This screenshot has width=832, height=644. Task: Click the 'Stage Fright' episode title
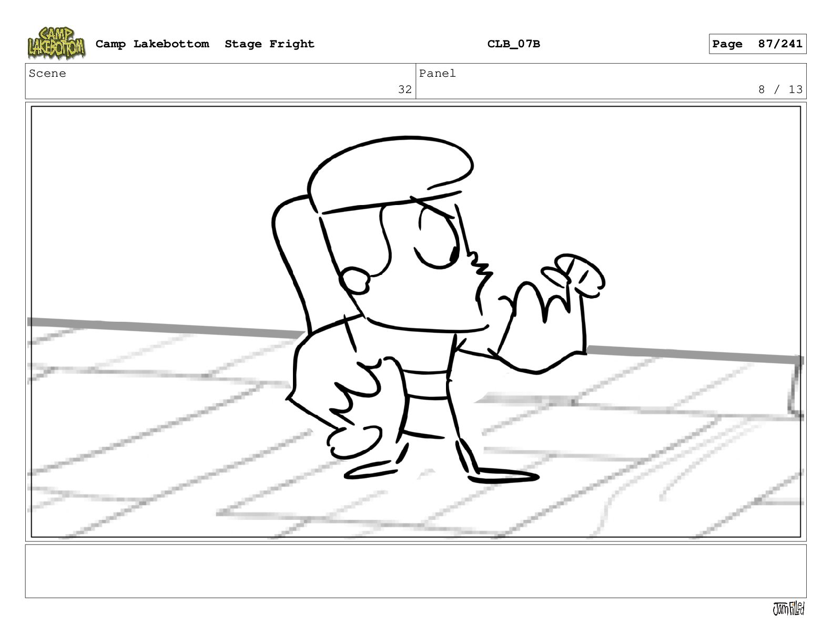click(x=269, y=44)
